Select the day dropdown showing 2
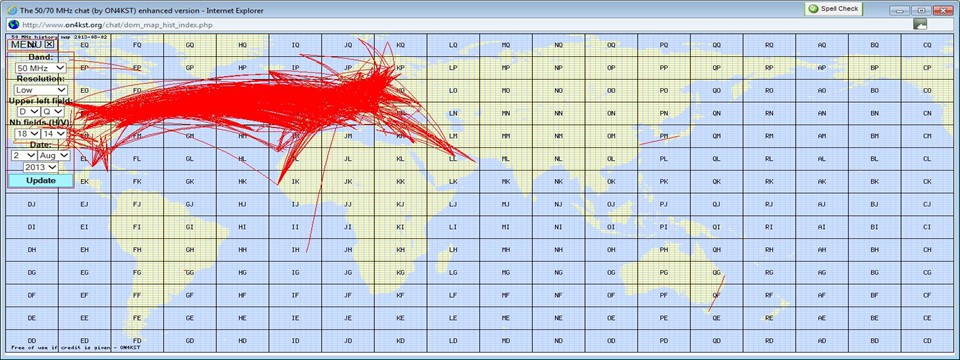Viewport: 960px width, 360px height. click(24, 156)
